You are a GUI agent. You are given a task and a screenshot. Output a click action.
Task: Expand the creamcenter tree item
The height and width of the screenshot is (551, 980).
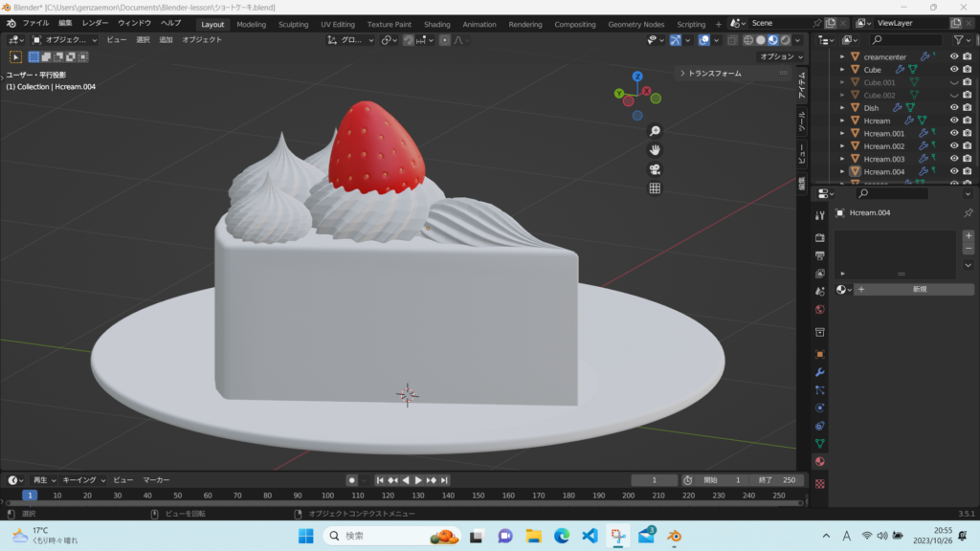842,56
